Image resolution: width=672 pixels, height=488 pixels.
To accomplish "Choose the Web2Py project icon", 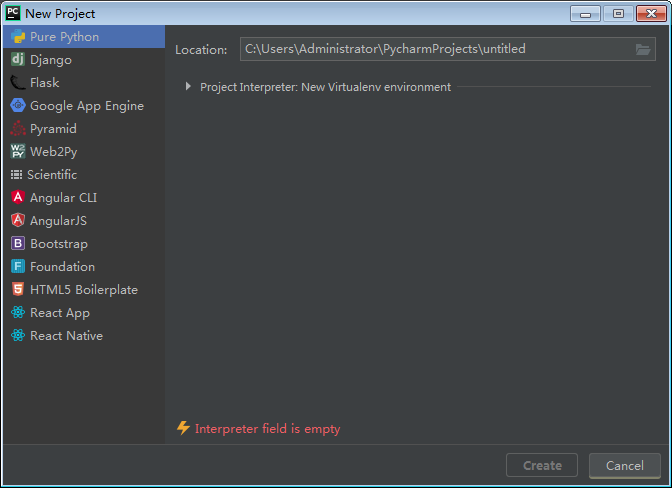I will pos(17,152).
